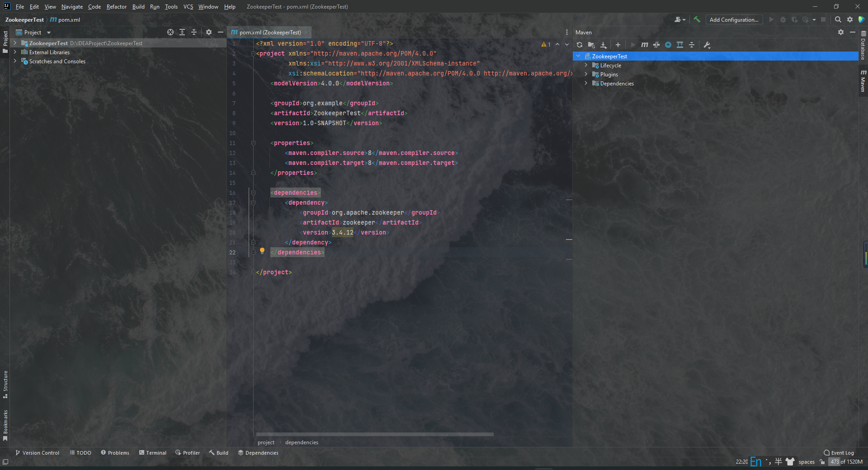Execute Maven goal with m icon
This screenshot has width=868, height=470.
tap(645, 45)
